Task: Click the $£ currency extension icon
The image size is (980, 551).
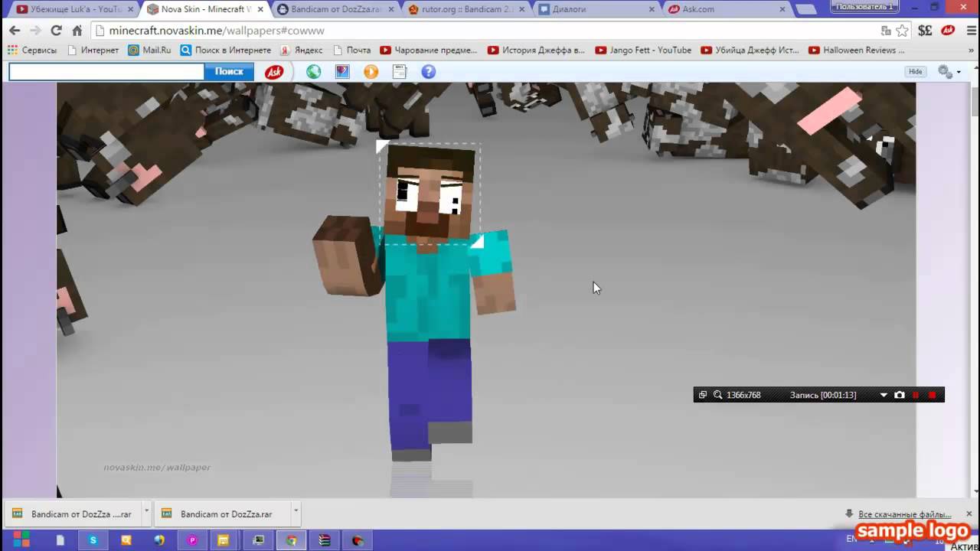Action: [x=925, y=31]
